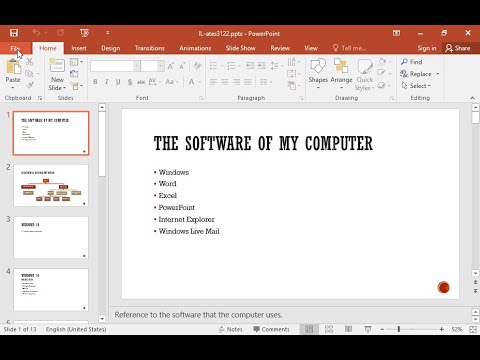Open the Quick Styles gallery
480x360 pixels.
coord(365,74)
